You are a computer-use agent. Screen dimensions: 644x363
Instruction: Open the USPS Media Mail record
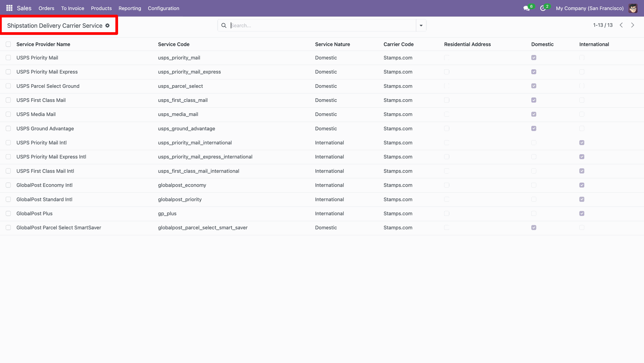click(36, 114)
